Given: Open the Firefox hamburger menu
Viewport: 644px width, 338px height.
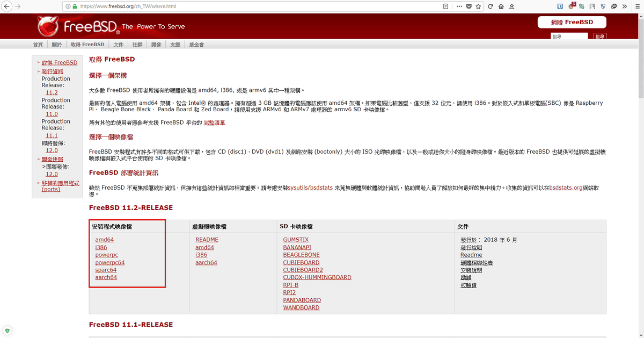Looking at the screenshot, I should click(636, 6).
